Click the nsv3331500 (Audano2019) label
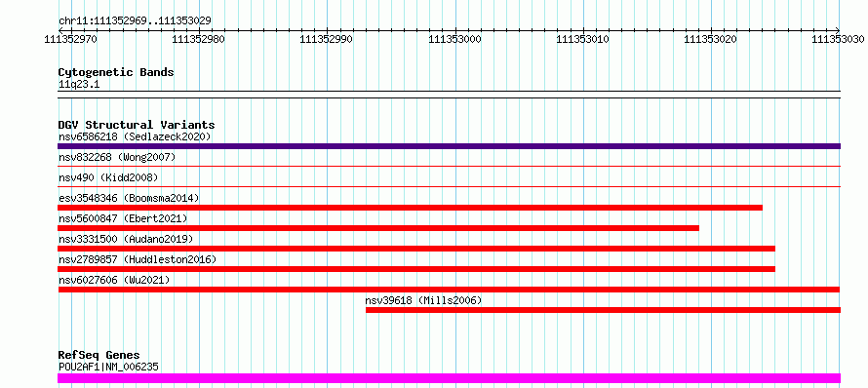The image size is (868, 388). pos(126,239)
